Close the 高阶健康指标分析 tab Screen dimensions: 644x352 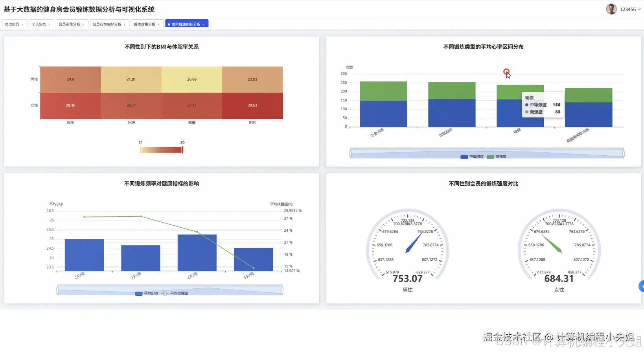click(x=204, y=25)
